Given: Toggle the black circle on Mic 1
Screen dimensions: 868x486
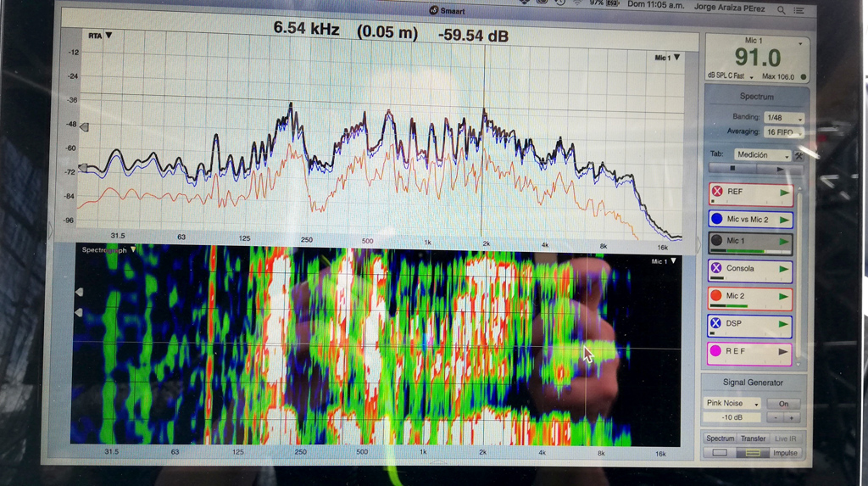Looking at the screenshot, I should [x=717, y=241].
